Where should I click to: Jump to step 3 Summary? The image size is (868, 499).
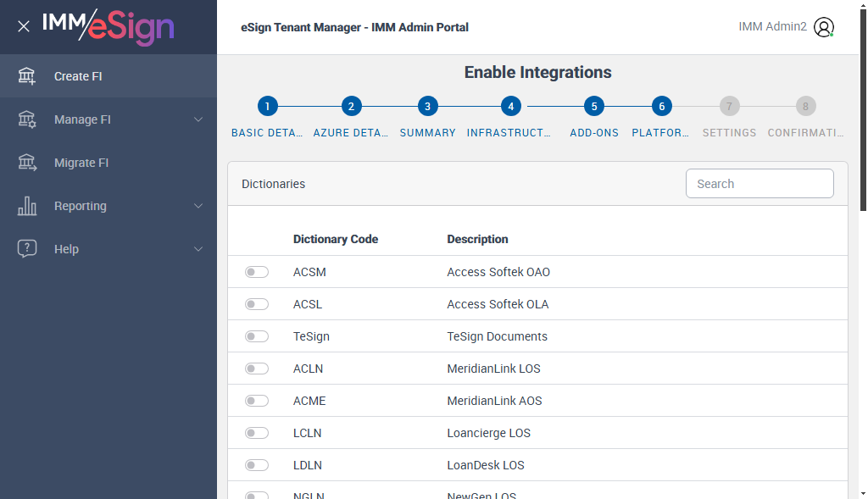[427, 107]
